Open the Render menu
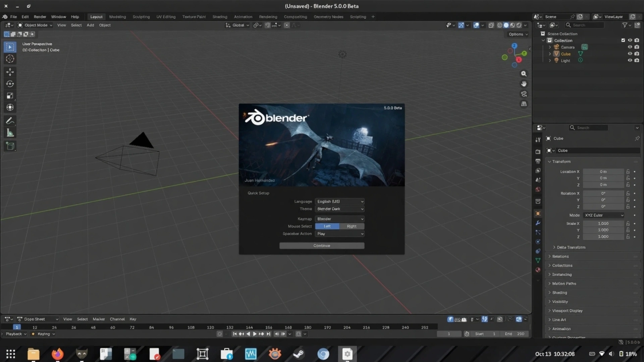The width and height of the screenshot is (644, 362). [40, 17]
